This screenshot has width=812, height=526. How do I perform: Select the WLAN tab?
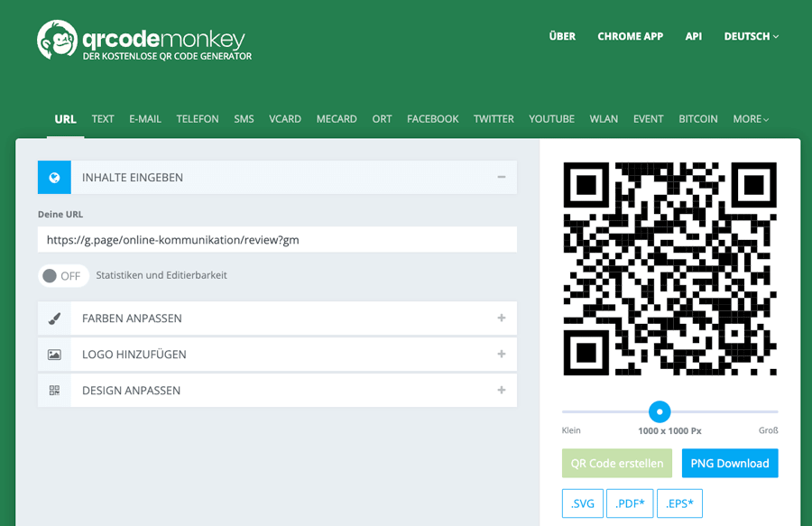coord(604,119)
